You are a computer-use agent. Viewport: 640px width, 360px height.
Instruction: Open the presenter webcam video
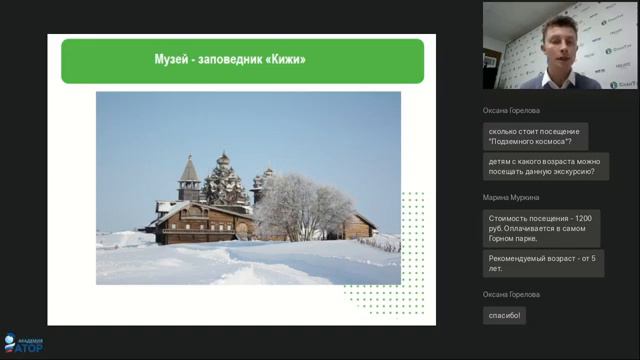tap(560, 45)
